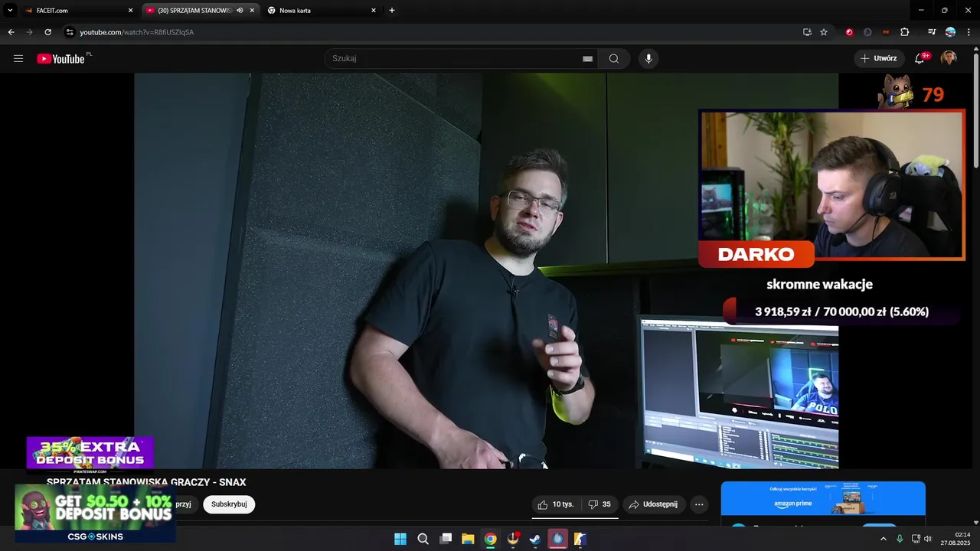The height and width of the screenshot is (551, 980).
Task: Open the grey circular extension icon
Action: [867, 32]
